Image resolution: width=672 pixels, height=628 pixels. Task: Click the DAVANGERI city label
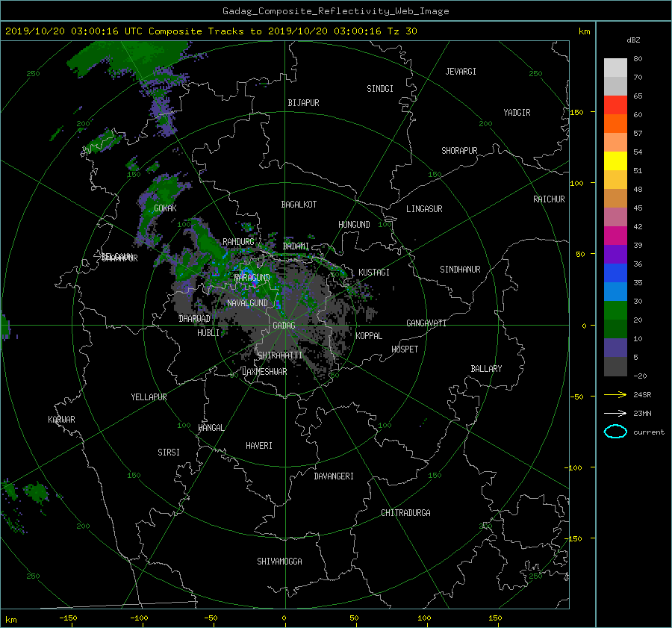click(334, 476)
